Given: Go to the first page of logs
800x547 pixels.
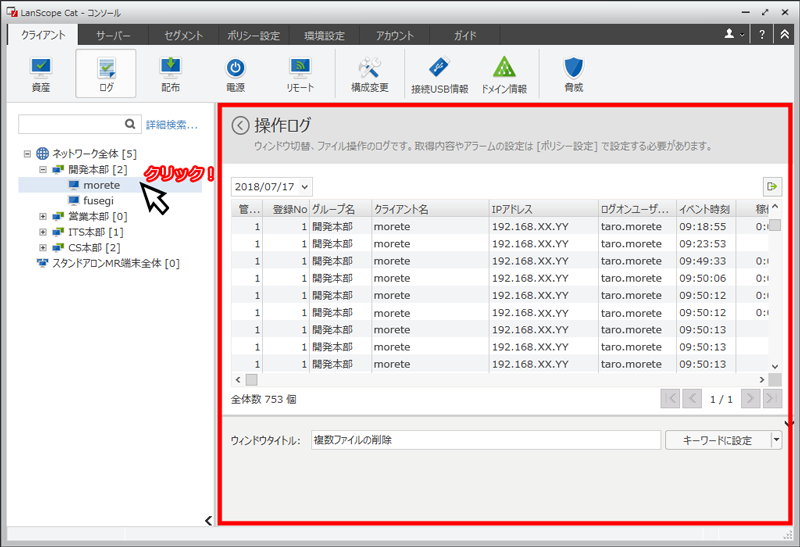Looking at the screenshot, I should click(x=670, y=399).
